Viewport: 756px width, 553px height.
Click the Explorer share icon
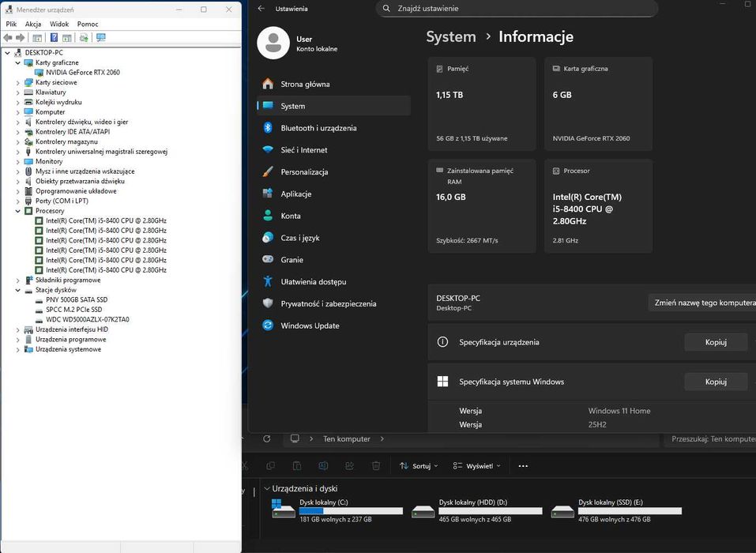(349, 466)
